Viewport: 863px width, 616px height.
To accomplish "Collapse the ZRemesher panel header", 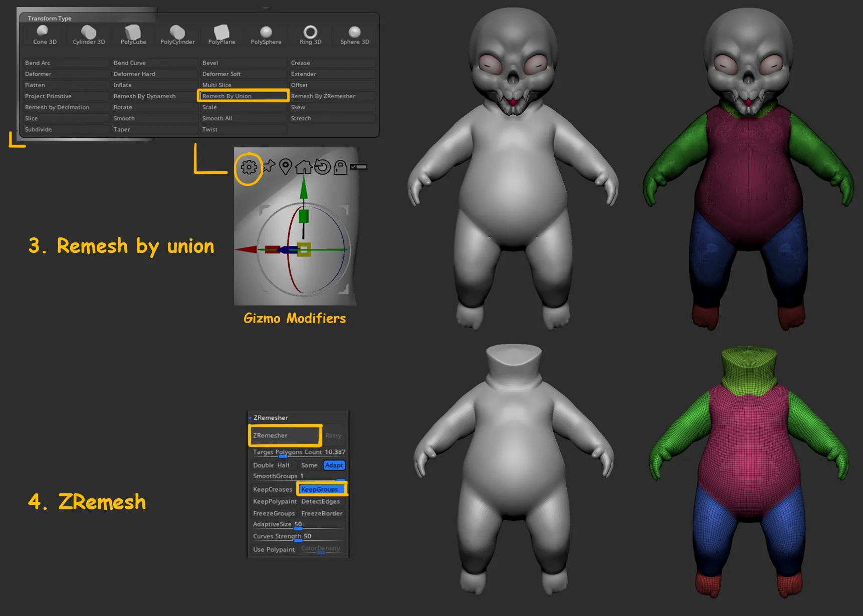I will click(270, 418).
